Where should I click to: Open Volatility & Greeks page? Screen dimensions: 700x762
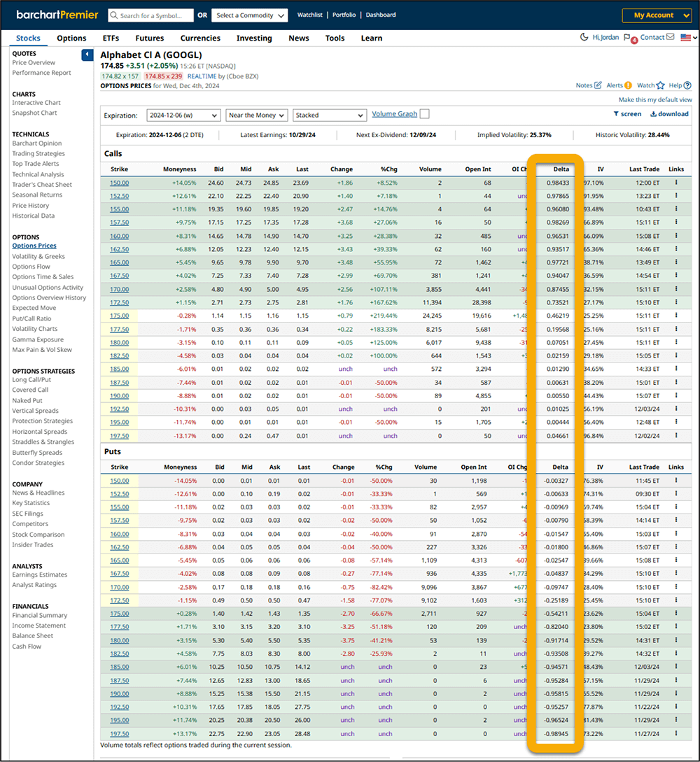click(x=38, y=256)
